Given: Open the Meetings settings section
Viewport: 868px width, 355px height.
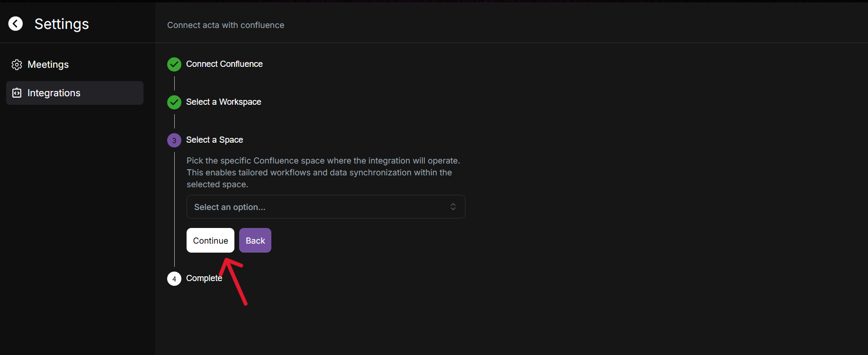Looking at the screenshot, I should [x=75, y=64].
